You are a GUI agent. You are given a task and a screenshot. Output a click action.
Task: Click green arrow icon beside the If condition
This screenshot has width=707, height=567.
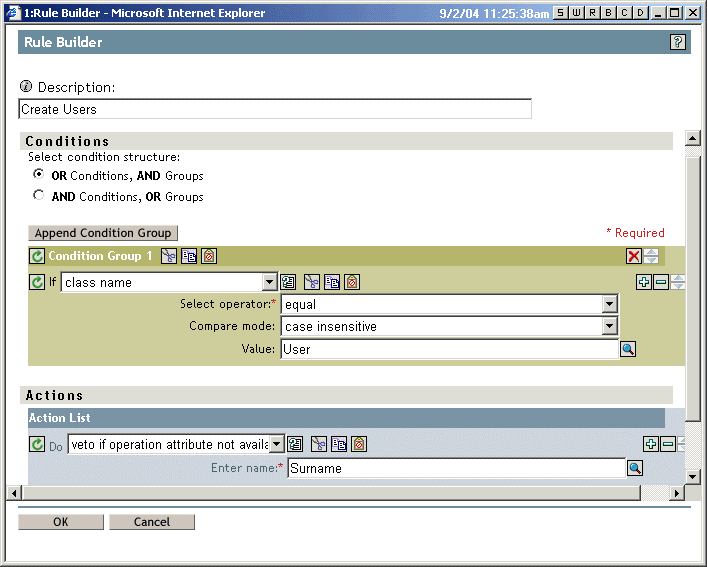point(37,282)
